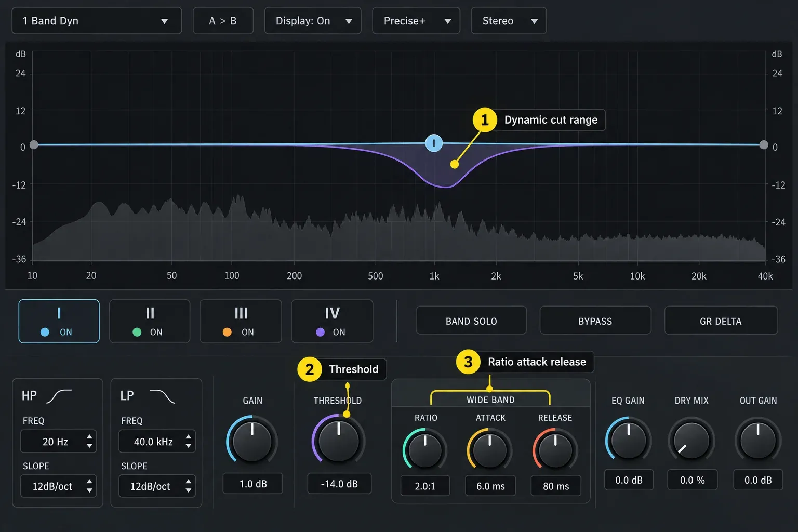Open the Display: On dropdown

(x=313, y=21)
